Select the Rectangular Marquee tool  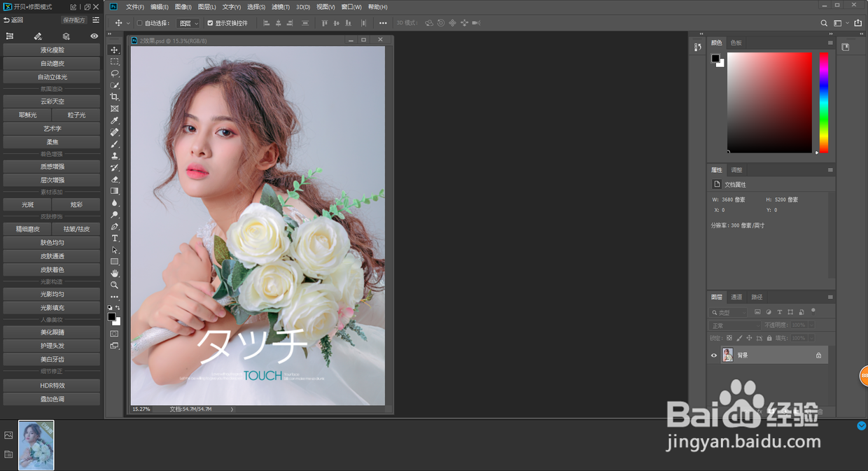coord(115,62)
